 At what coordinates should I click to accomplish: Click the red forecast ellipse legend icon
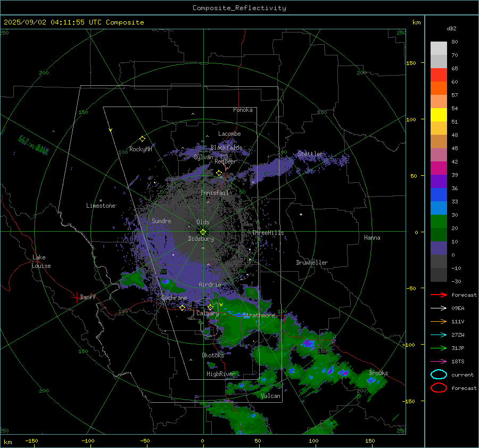pos(439,388)
